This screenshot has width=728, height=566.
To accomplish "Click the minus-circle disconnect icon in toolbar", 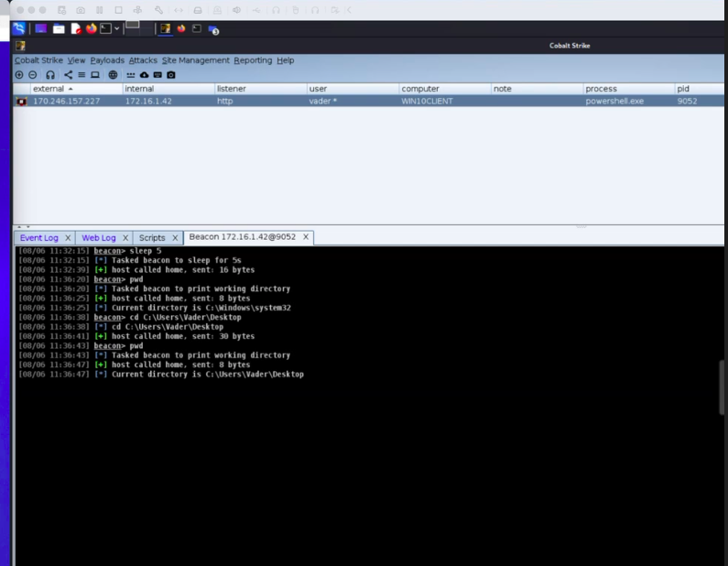I will (x=33, y=74).
